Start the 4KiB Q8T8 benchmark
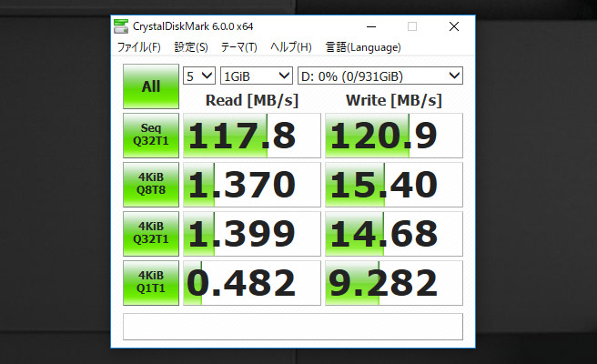Viewport: 597px width, 364px height. (x=150, y=185)
